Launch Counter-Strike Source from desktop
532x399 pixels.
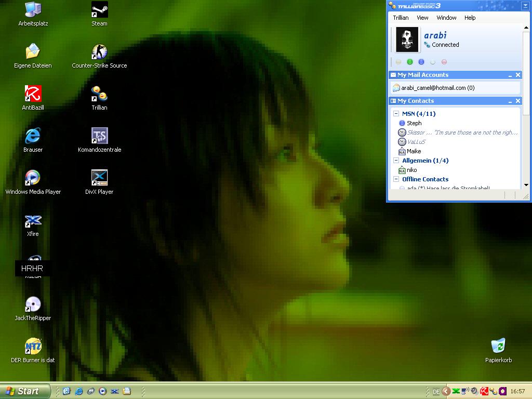coord(99,52)
